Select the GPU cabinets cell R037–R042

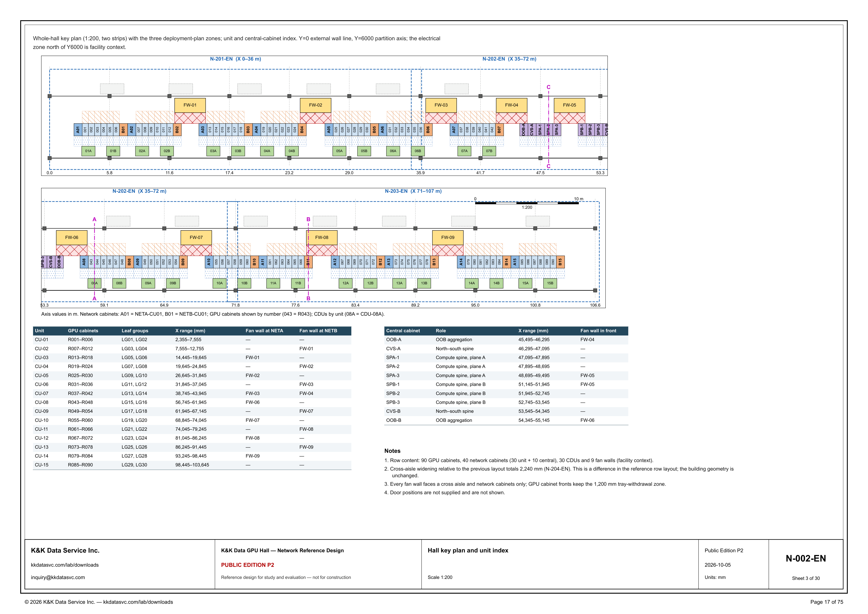point(80,394)
